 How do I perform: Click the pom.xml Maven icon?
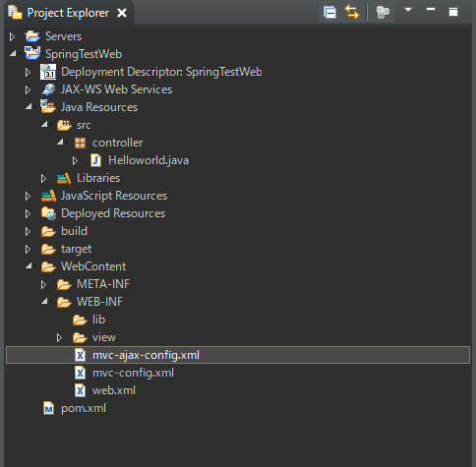(48, 408)
